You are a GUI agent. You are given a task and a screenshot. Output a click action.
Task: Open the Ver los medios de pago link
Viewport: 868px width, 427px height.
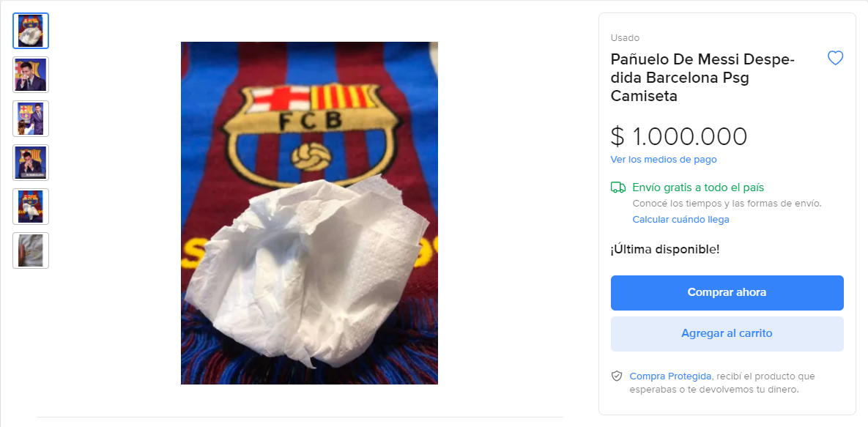pyautogui.click(x=664, y=160)
